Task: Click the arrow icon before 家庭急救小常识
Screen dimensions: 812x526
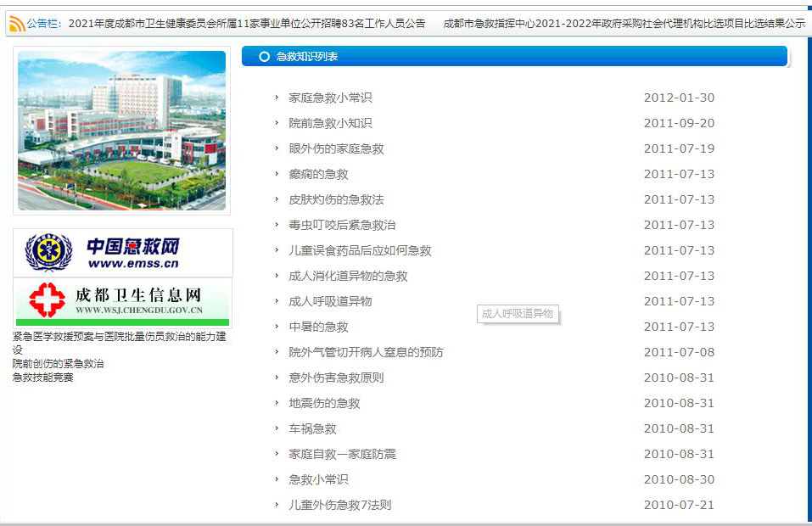Action: pos(277,98)
